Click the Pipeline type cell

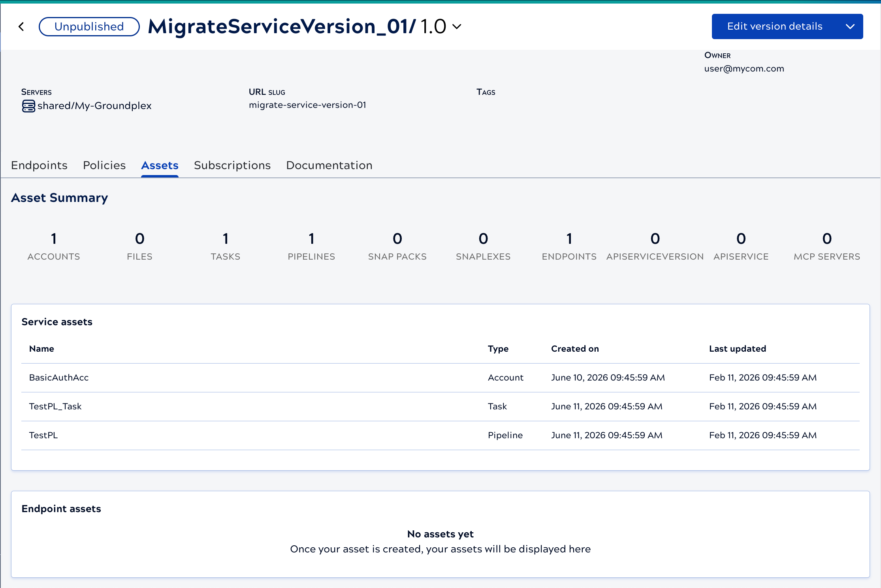point(505,435)
